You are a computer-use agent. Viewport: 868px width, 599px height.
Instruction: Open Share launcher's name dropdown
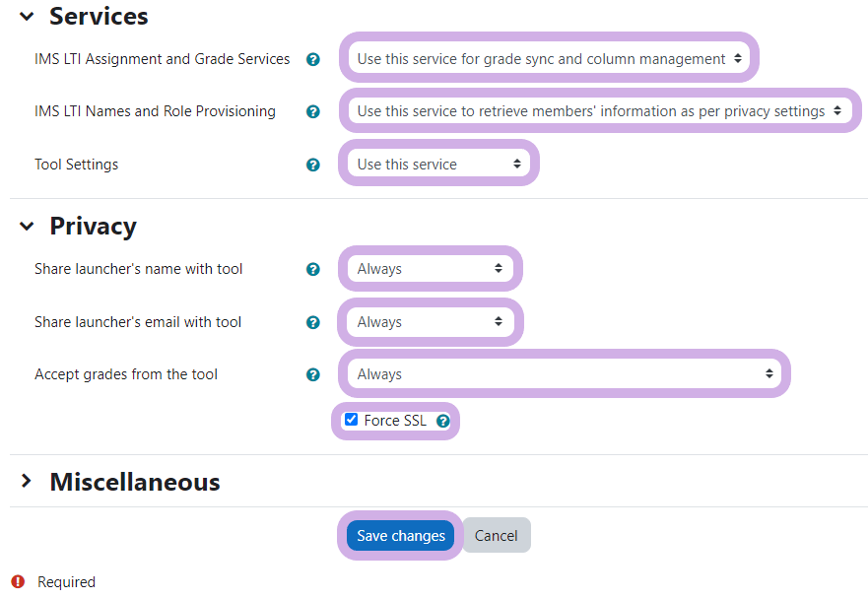click(x=430, y=269)
